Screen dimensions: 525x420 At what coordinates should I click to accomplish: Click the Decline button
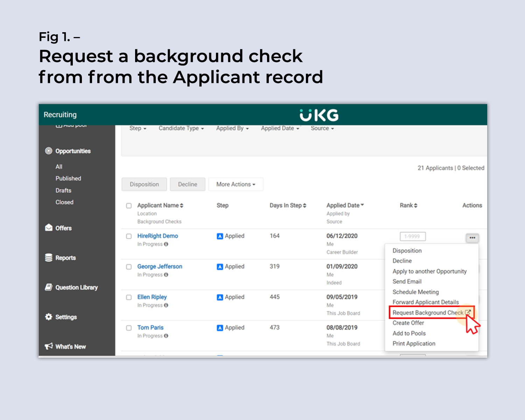(187, 184)
